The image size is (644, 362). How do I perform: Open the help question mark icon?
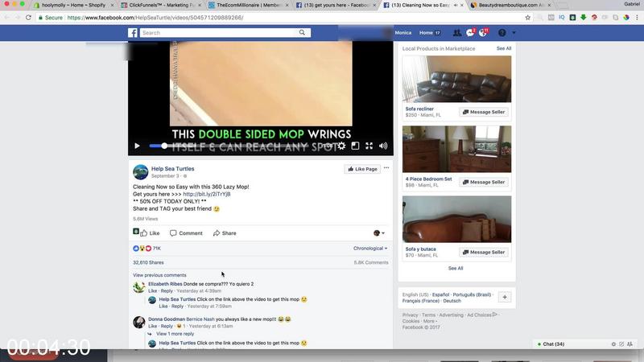coord(502,33)
